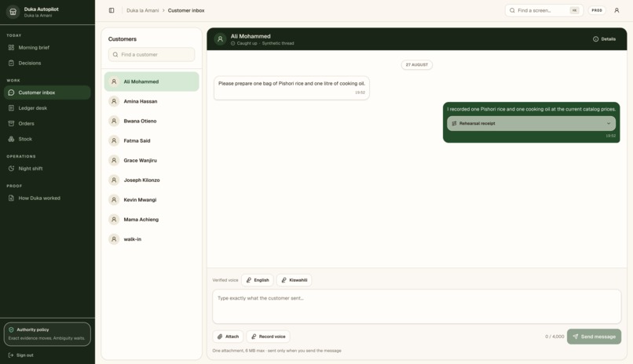The width and height of the screenshot is (633, 364).
Task: Choose Kiswahili verified voice
Action: pyautogui.click(x=294, y=280)
